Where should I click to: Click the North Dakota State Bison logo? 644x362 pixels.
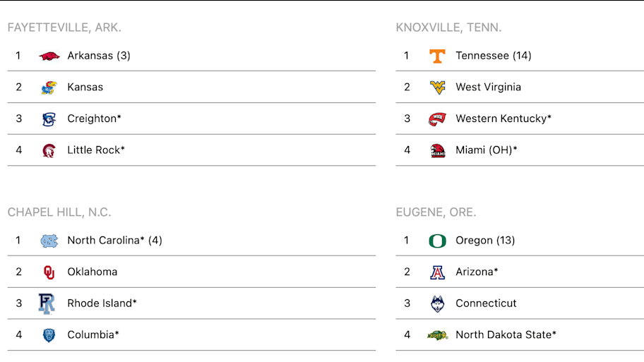437,335
